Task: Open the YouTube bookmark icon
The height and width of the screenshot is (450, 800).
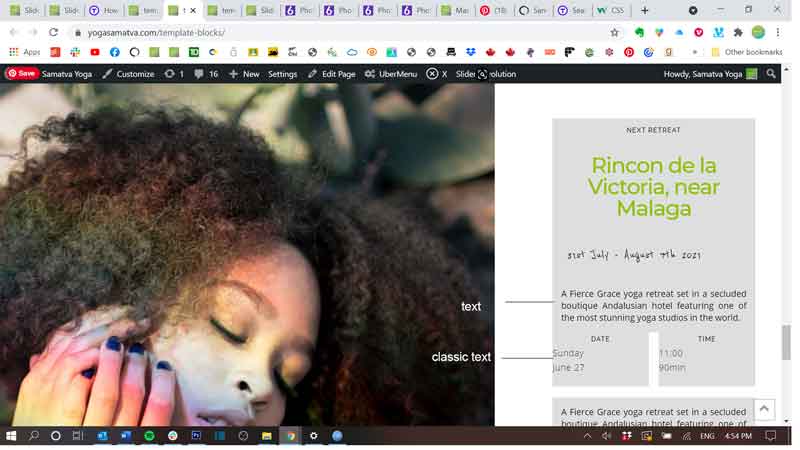Action: tap(95, 52)
